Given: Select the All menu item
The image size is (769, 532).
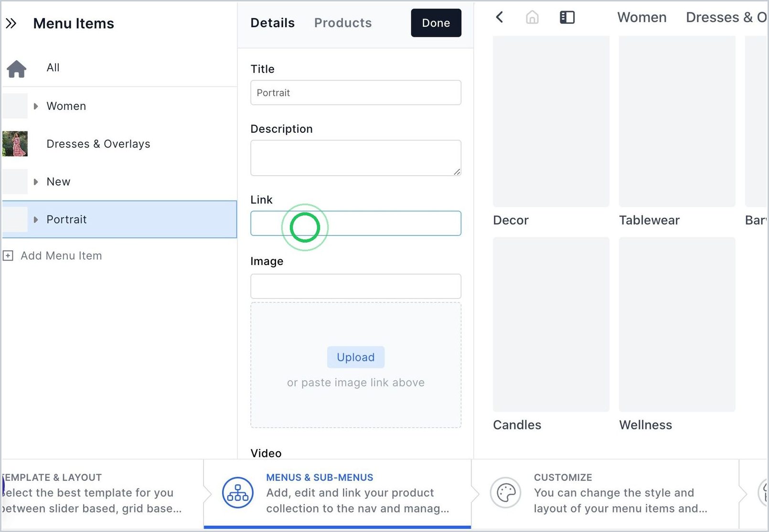Looking at the screenshot, I should (x=119, y=68).
